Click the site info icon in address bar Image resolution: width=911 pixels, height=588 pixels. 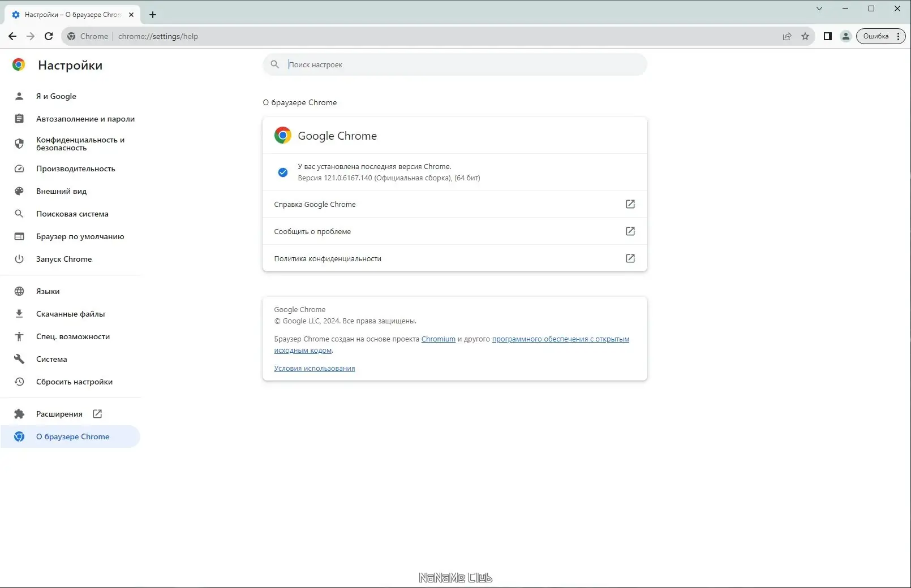[x=71, y=36]
